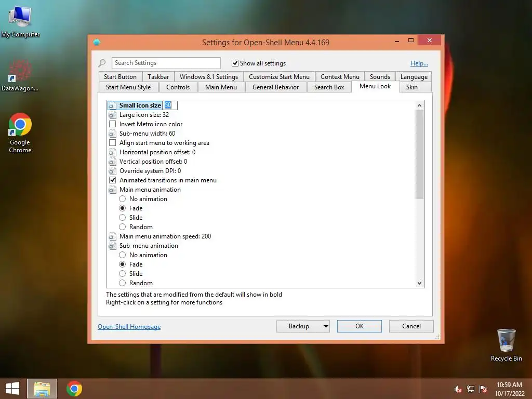This screenshot has height=399, width=532.
Task: Switch to the Start Button tab
Action: tap(120, 77)
